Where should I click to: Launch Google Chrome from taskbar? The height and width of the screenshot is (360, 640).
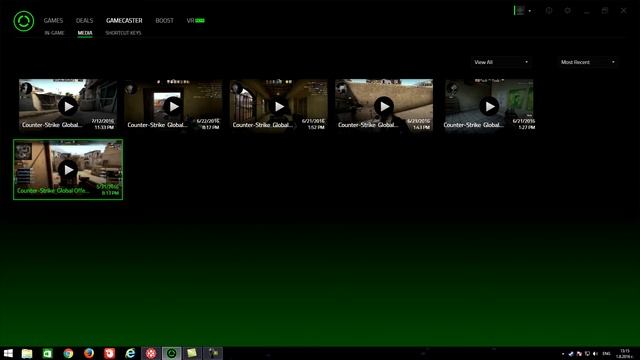click(x=68, y=353)
